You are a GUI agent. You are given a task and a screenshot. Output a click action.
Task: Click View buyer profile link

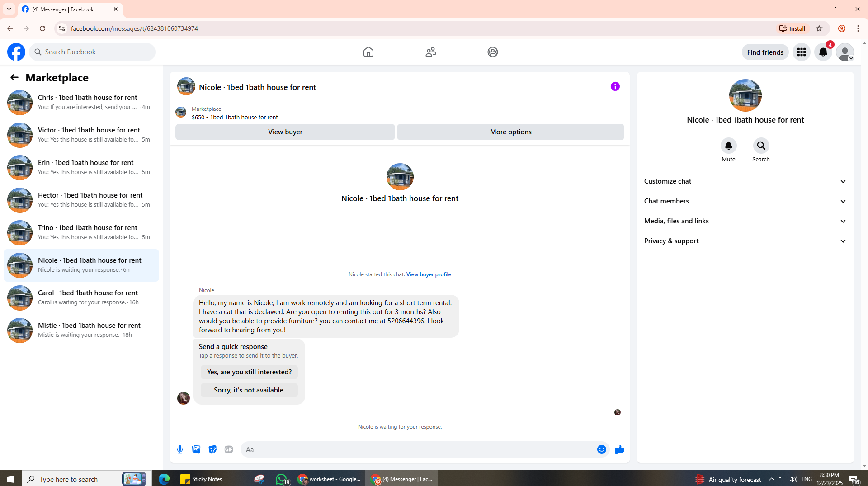pyautogui.click(x=429, y=274)
